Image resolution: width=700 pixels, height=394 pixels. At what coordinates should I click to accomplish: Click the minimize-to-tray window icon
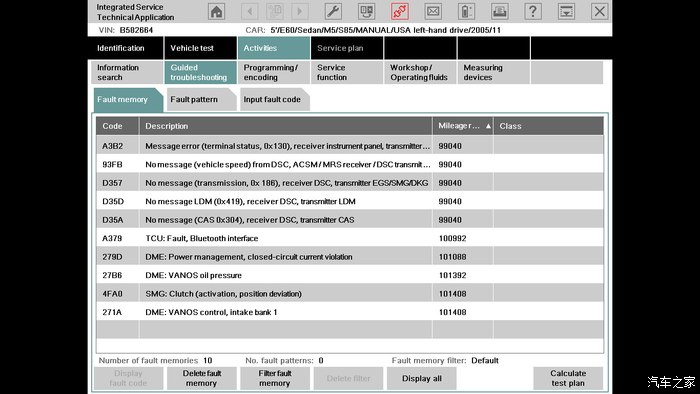566,12
